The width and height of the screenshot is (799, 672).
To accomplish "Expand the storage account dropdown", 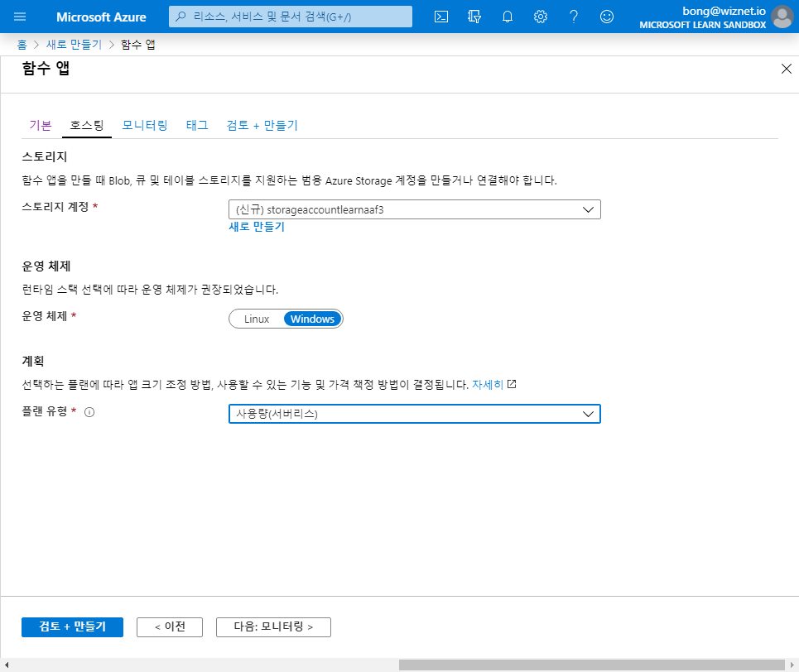I will click(415, 209).
